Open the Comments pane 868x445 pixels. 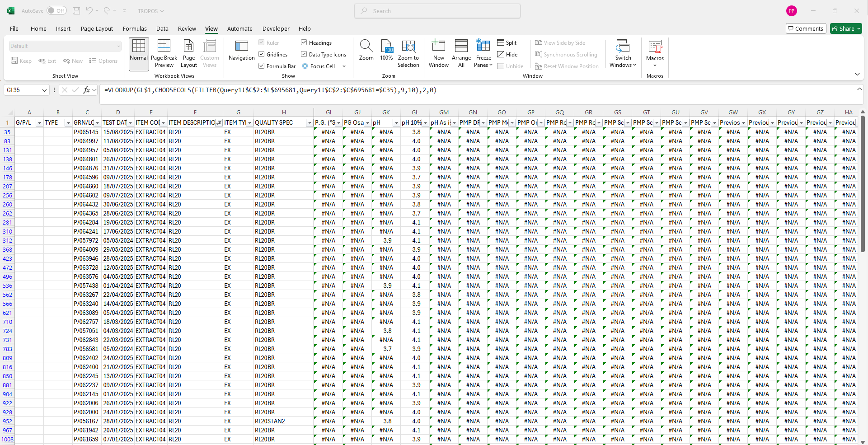pos(806,28)
